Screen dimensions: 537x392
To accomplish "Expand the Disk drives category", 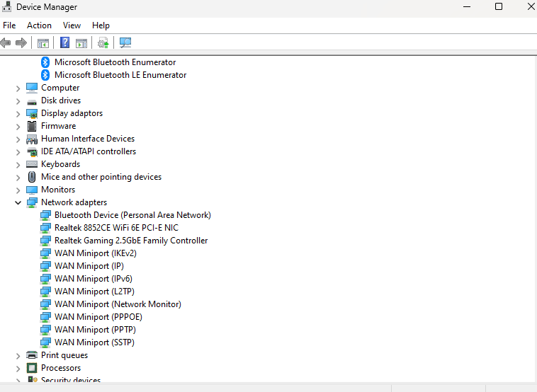I will tap(18, 101).
